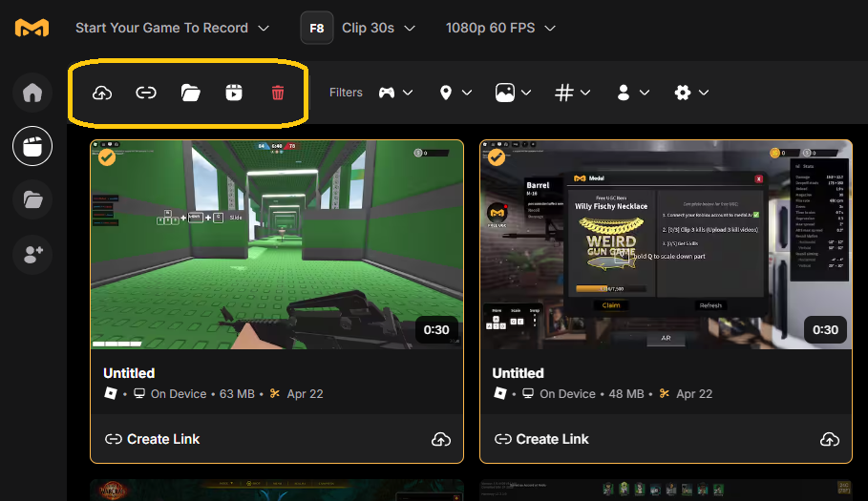The image size is (868, 501).
Task: Click scissors icon on 48 MB clip
Action: pyautogui.click(x=665, y=393)
